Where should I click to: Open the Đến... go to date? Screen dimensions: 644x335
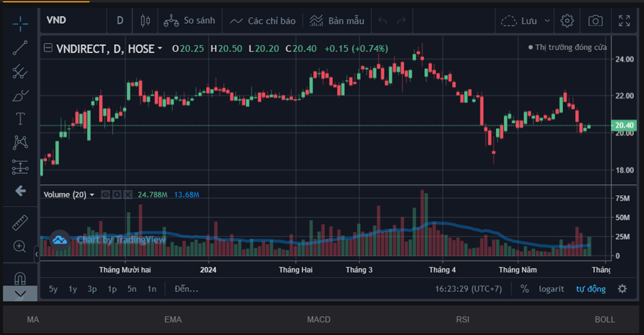point(186,289)
